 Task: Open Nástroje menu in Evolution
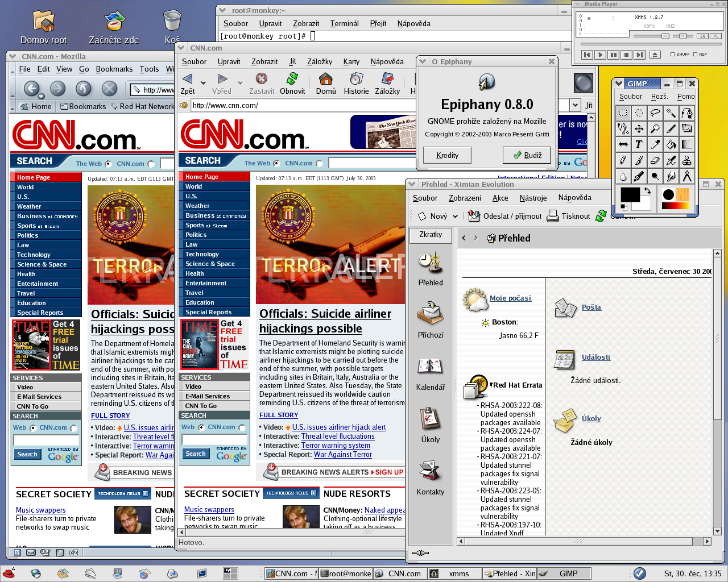533,198
